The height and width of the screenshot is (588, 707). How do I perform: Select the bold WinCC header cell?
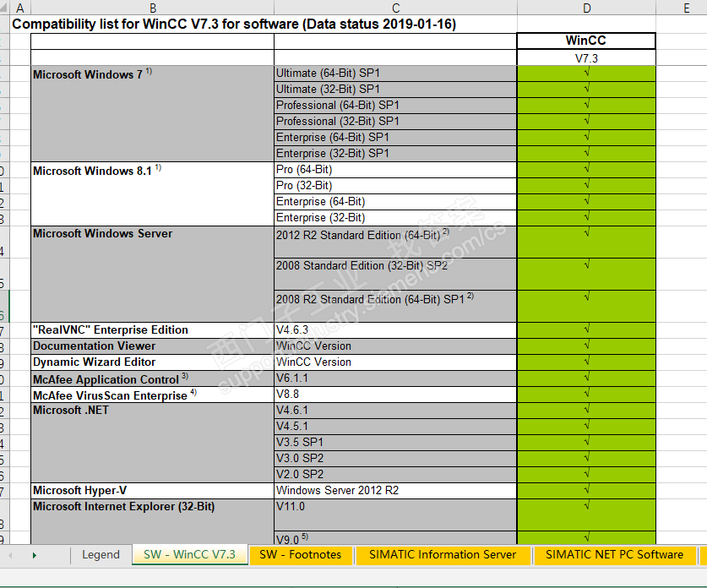point(586,41)
